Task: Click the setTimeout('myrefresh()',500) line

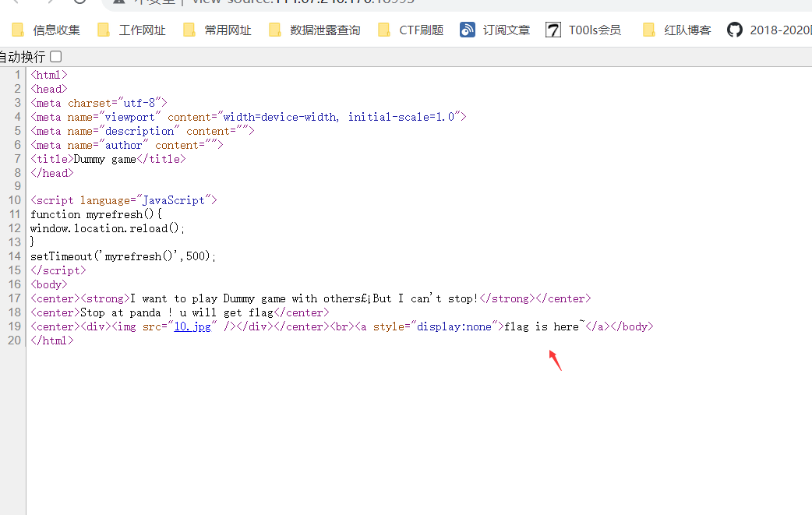Action: pos(122,256)
